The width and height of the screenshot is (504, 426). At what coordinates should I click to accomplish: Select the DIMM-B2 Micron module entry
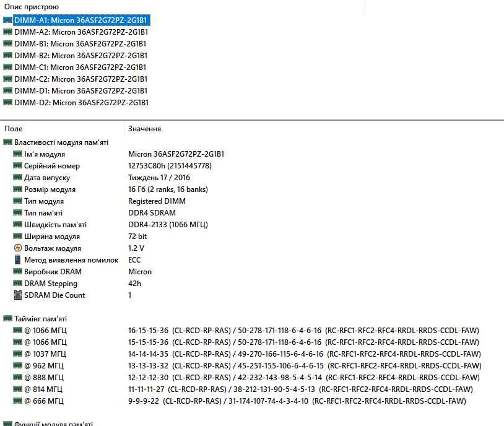(81, 55)
